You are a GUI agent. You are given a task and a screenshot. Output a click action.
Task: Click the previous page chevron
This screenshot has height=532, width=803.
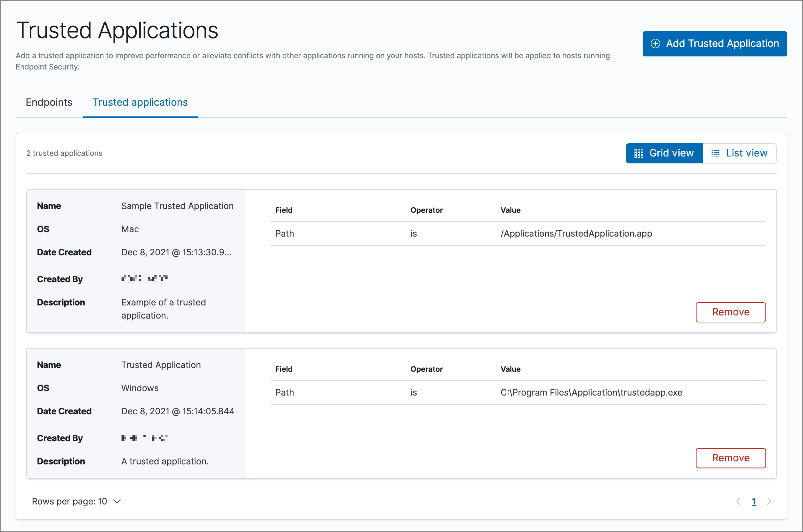[739, 501]
